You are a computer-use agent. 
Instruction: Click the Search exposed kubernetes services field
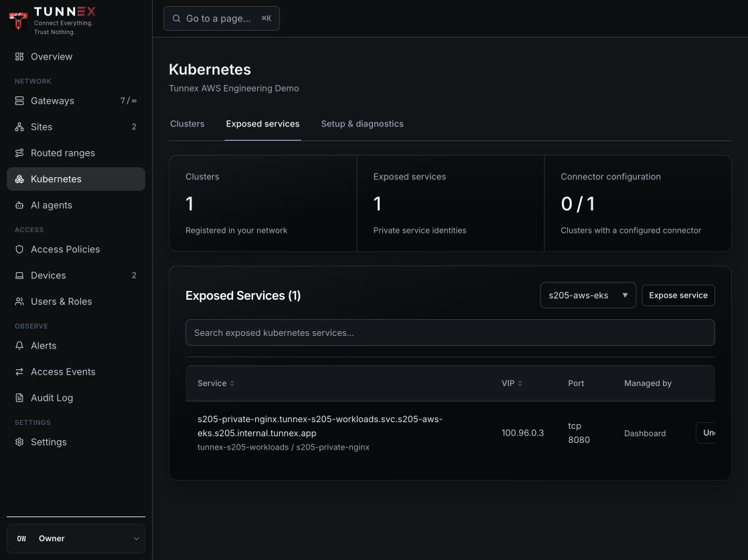point(450,333)
